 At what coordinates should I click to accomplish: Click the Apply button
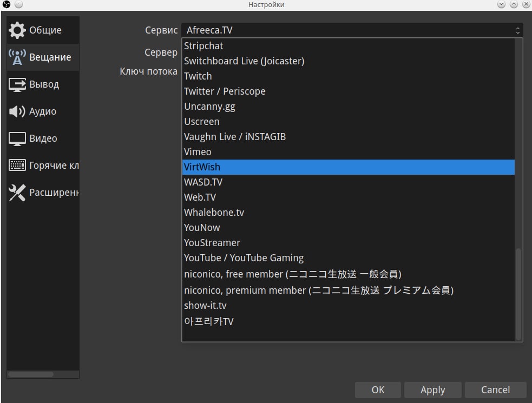432,390
